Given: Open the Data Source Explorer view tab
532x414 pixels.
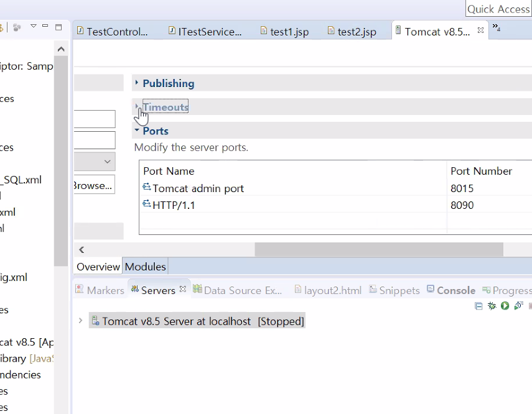Looking at the screenshot, I should pyautogui.click(x=238, y=290).
